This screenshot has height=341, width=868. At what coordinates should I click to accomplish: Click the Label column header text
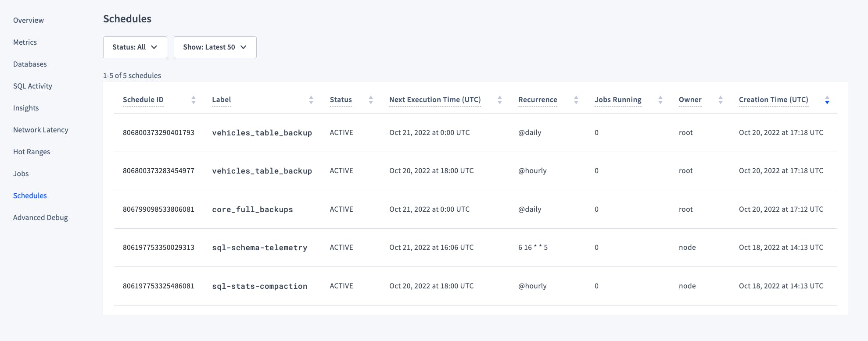tap(221, 99)
